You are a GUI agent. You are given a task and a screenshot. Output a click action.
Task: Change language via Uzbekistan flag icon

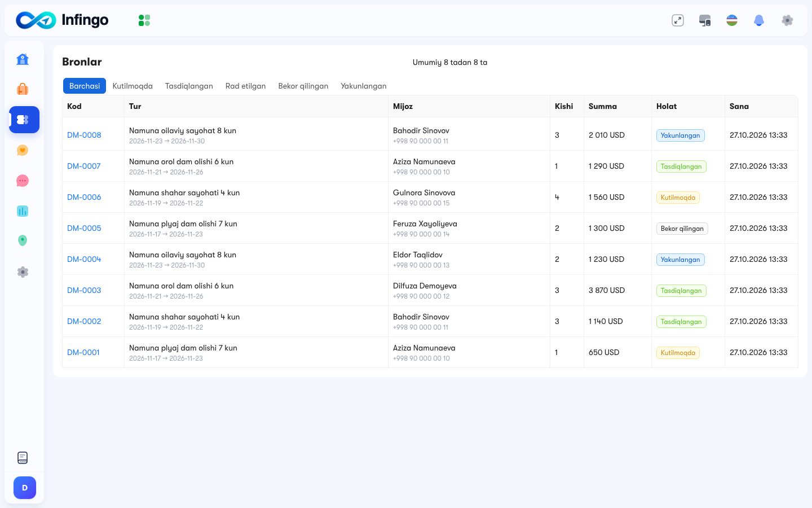pos(732,20)
